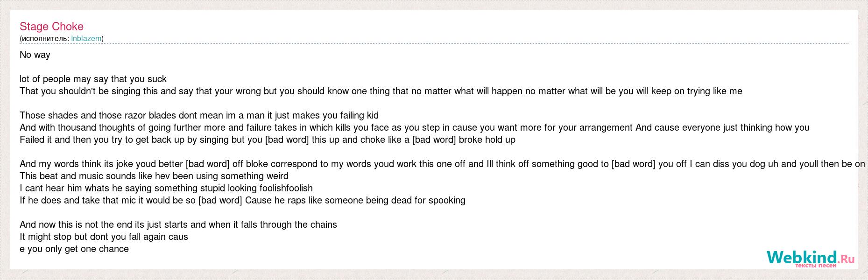
Task: Click the 'исполнитель:' label text
Action: click(45, 38)
